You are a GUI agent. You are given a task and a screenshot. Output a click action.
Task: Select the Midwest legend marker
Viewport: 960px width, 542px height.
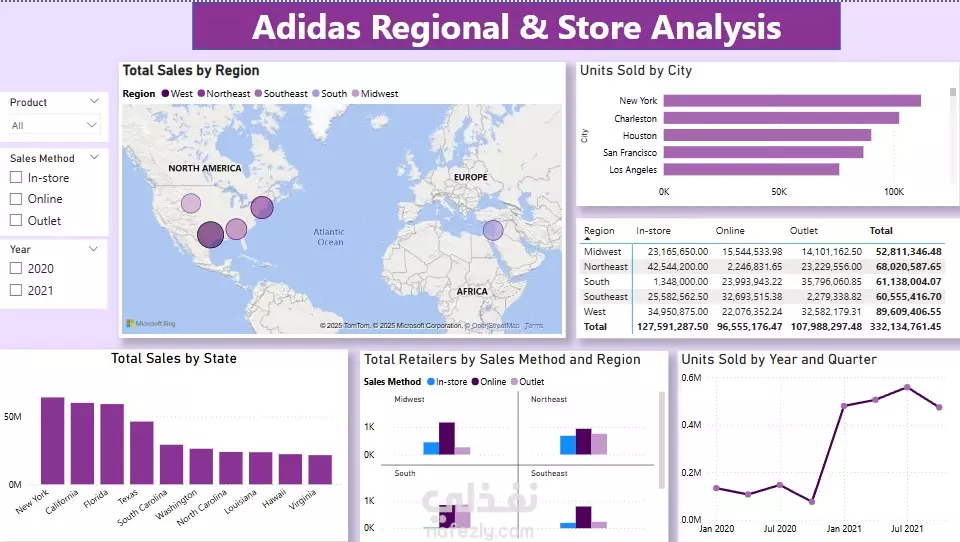(x=355, y=94)
